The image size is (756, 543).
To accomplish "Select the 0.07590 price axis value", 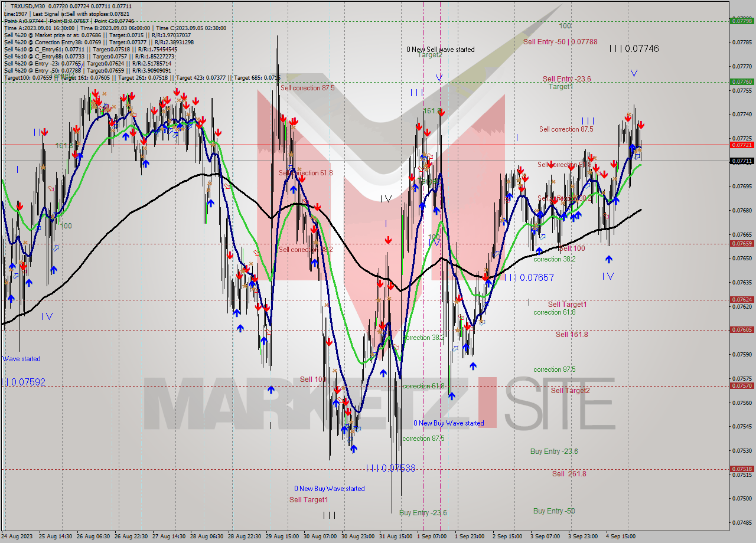I will [x=742, y=355].
